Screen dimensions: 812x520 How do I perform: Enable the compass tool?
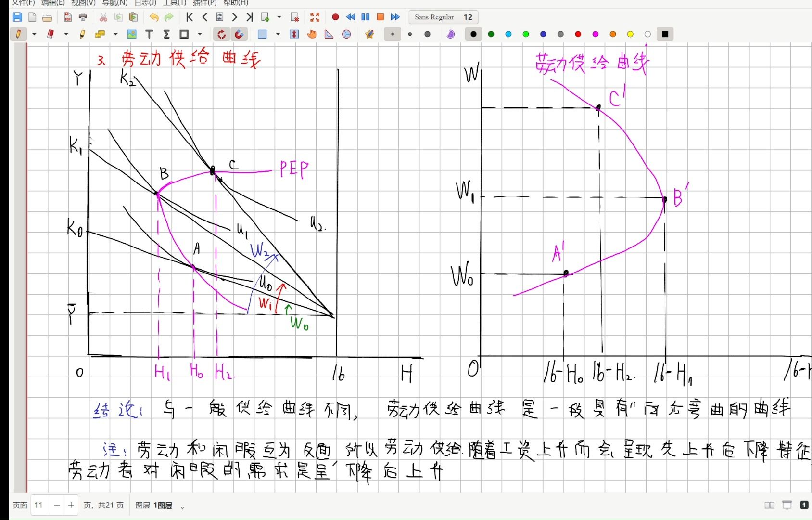(x=346, y=34)
